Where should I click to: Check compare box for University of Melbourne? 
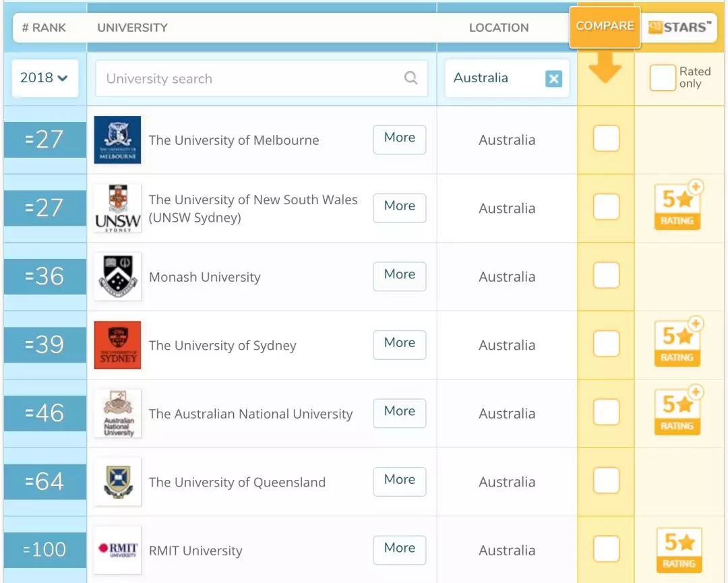[x=606, y=140]
